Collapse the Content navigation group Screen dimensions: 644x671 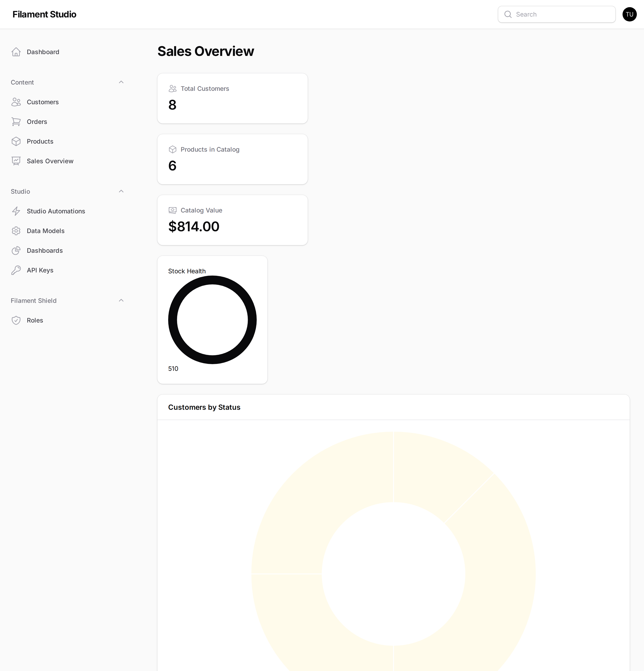click(121, 82)
